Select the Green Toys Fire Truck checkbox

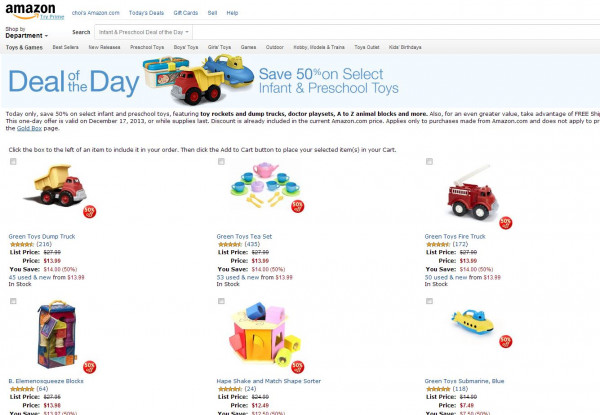click(429, 161)
